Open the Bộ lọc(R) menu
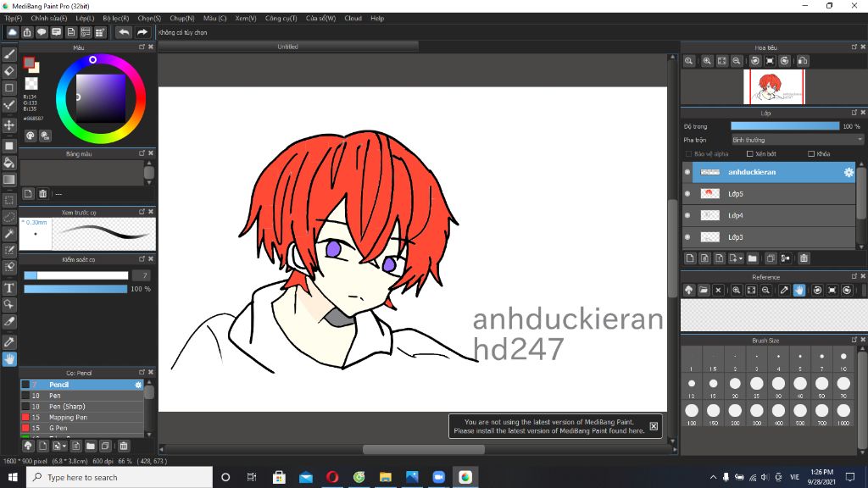Image resolution: width=868 pixels, height=488 pixels. (x=115, y=19)
